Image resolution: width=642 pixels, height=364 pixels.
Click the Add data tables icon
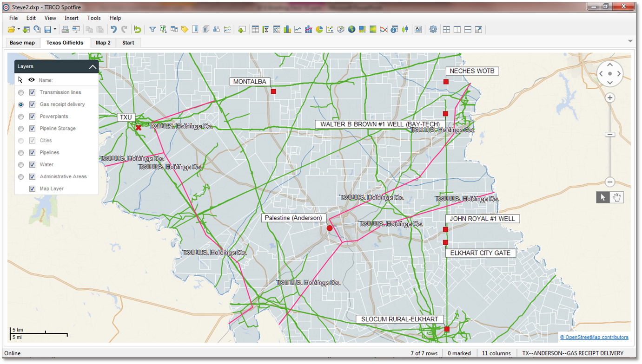coord(26,30)
